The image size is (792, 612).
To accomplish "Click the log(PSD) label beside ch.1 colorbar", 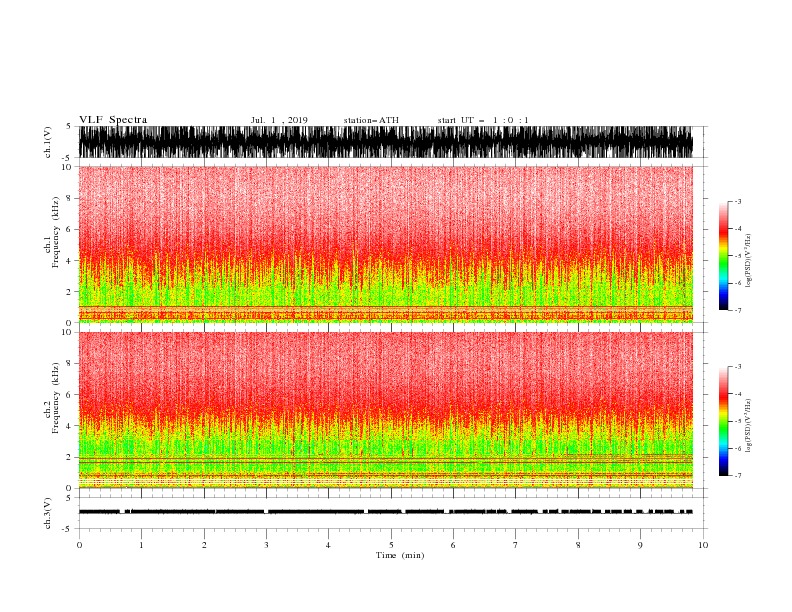I will [748, 261].
